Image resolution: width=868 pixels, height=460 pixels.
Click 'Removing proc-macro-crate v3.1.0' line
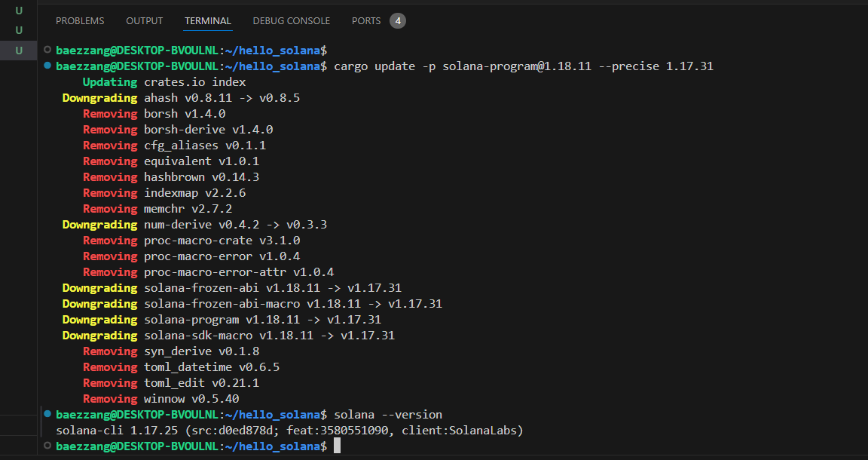[x=191, y=240]
